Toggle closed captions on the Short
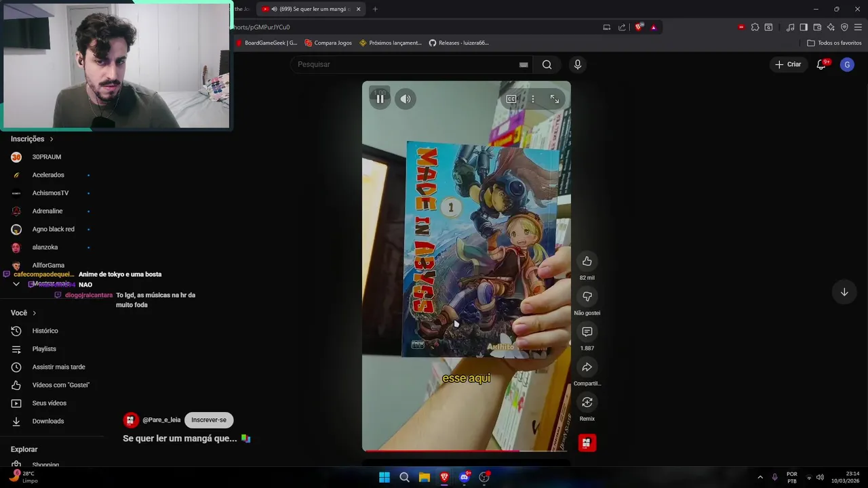This screenshot has height=488, width=868. (x=511, y=99)
